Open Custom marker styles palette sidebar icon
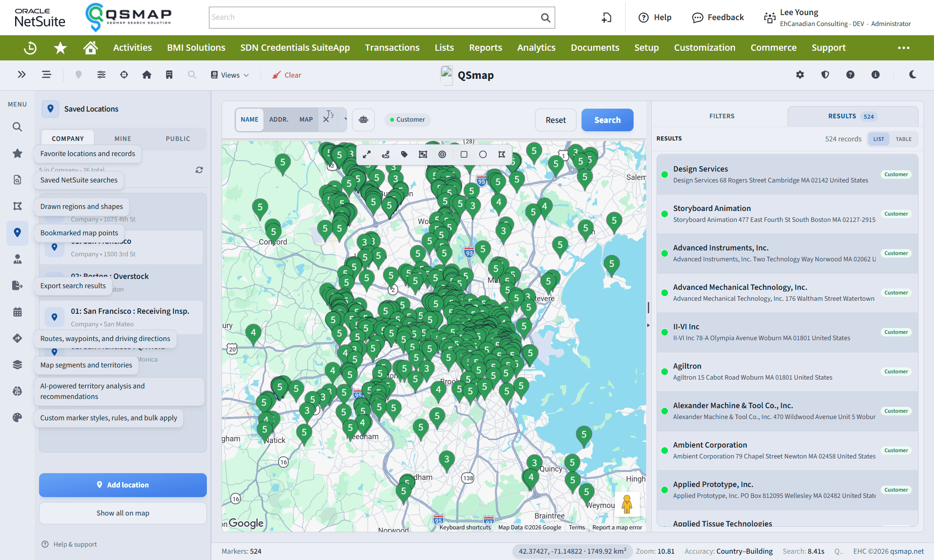 pyautogui.click(x=17, y=417)
